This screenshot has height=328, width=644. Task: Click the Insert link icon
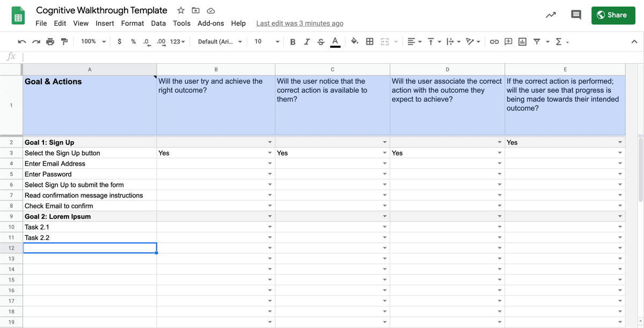[494, 42]
